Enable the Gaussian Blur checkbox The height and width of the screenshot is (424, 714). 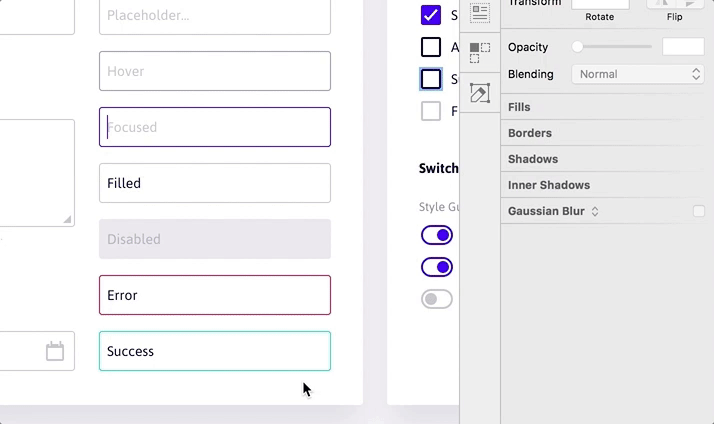pyautogui.click(x=699, y=211)
